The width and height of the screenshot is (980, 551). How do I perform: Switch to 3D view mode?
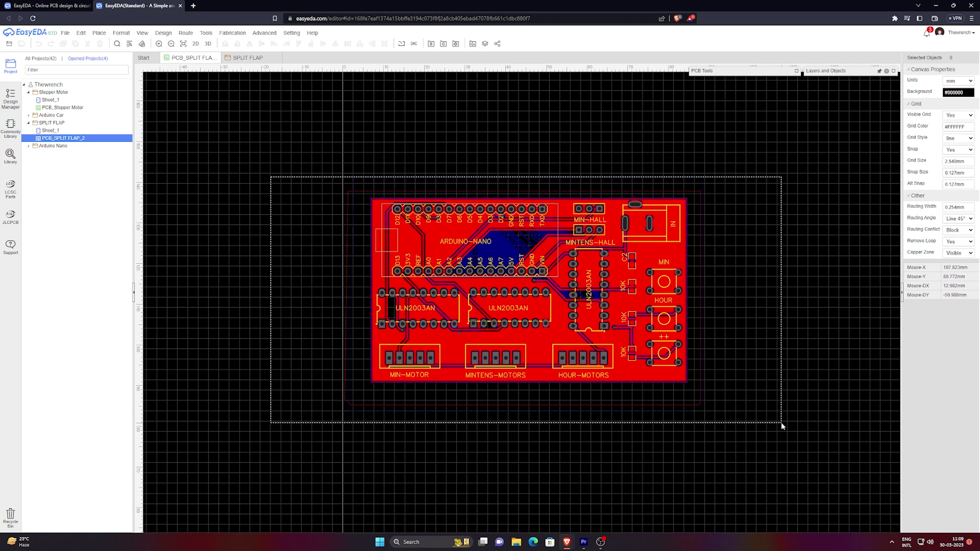pos(208,44)
